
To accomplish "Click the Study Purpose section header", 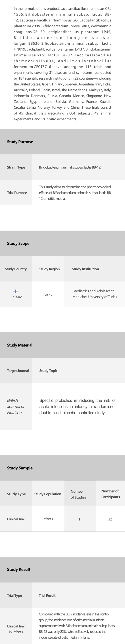I will point(20,142).
